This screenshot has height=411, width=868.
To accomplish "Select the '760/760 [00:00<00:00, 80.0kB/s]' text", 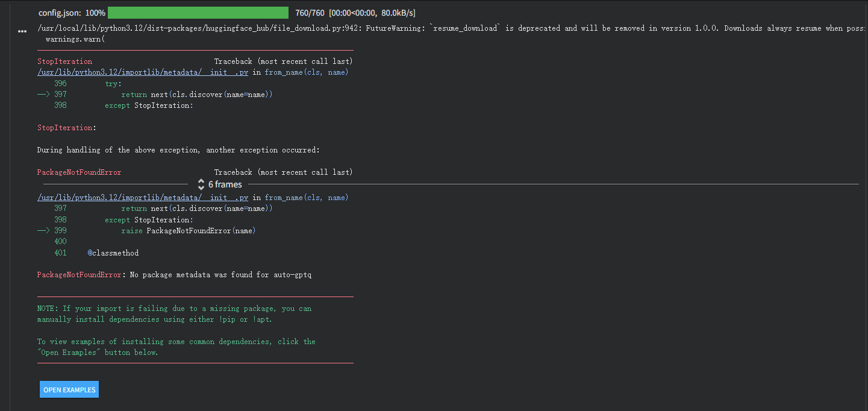I will (355, 13).
